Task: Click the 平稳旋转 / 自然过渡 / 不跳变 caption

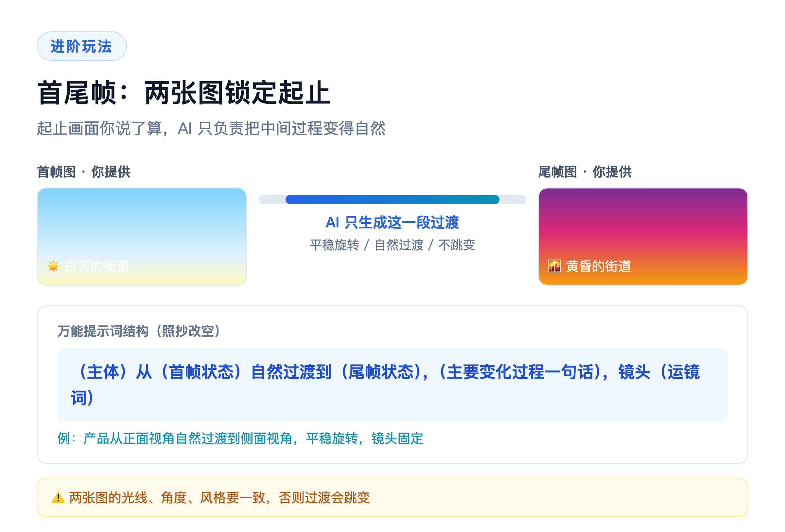Action: pyautogui.click(x=392, y=245)
